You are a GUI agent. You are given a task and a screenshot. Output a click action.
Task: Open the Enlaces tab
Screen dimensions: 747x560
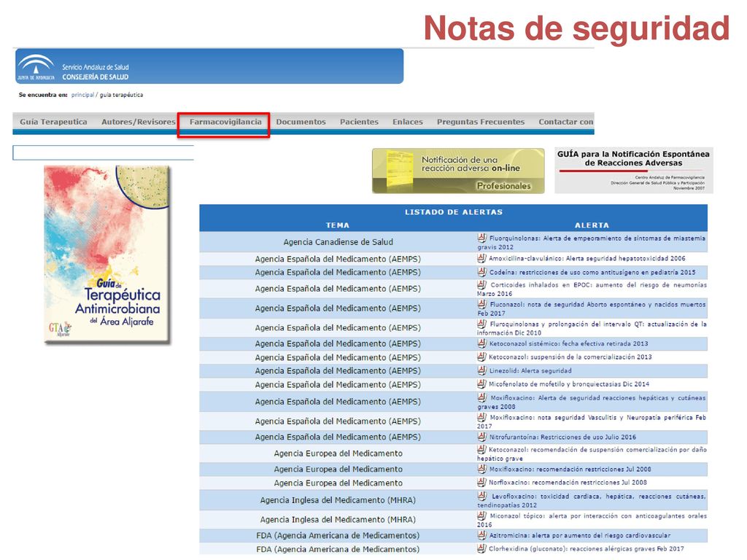click(x=407, y=122)
